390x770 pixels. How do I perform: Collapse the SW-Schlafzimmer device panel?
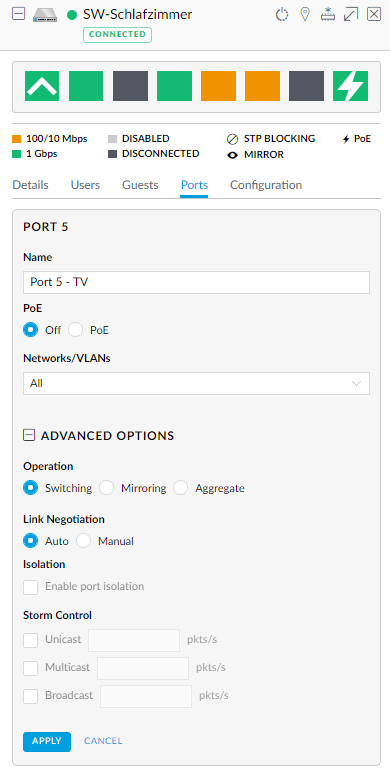click(x=18, y=15)
